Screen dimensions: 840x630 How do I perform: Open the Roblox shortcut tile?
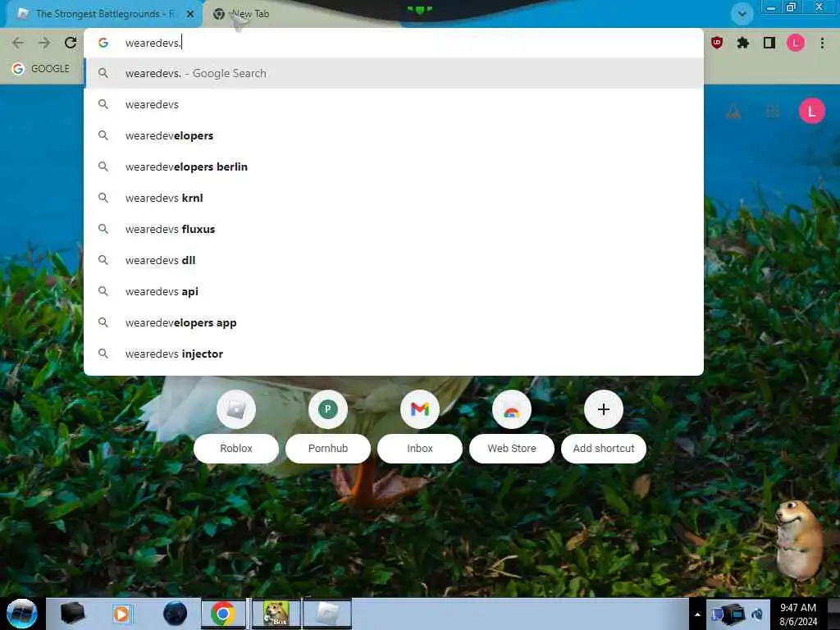(x=235, y=426)
